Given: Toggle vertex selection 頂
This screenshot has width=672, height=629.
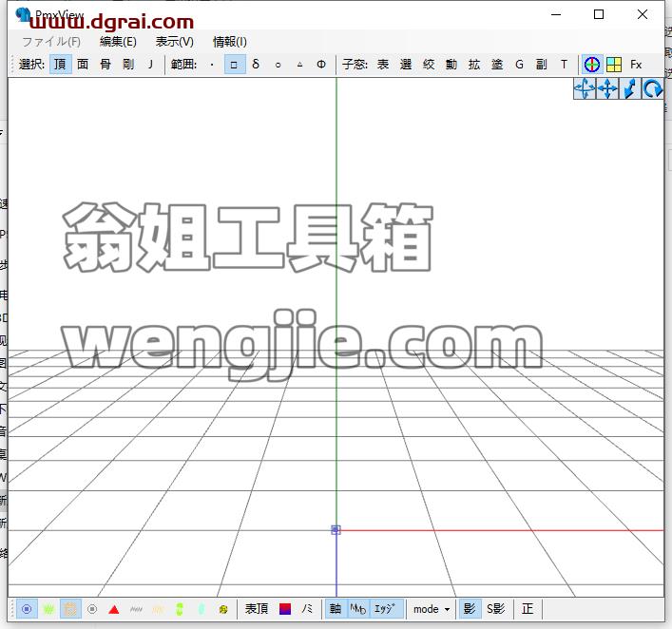Looking at the screenshot, I should (60, 65).
